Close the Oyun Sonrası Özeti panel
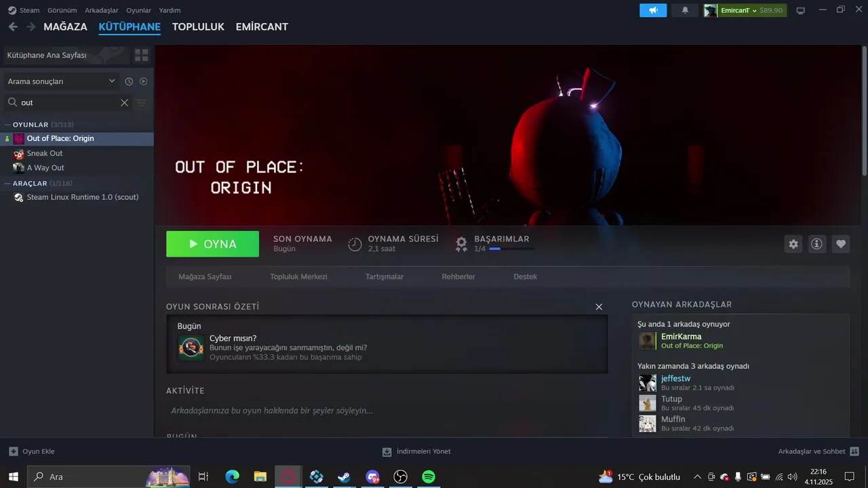The width and height of the screenshot is (868, 488). coord(599,307)
